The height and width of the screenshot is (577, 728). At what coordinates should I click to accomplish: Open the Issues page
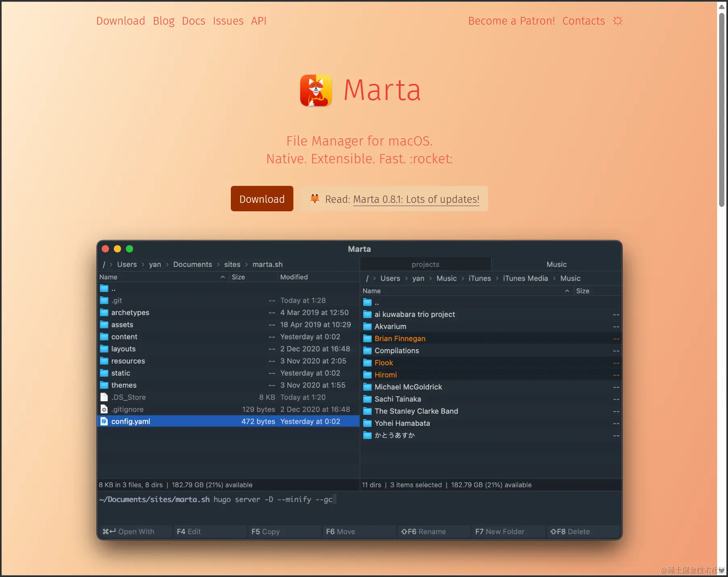coord(228,21)
